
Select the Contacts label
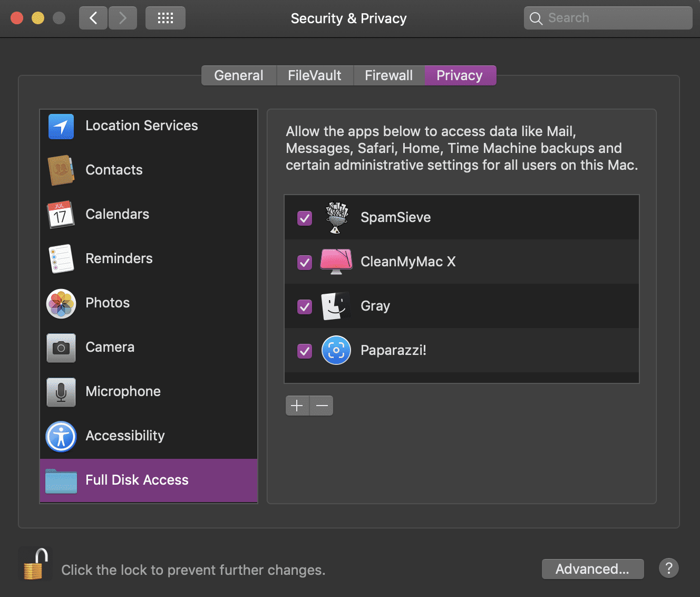(114, 170)
